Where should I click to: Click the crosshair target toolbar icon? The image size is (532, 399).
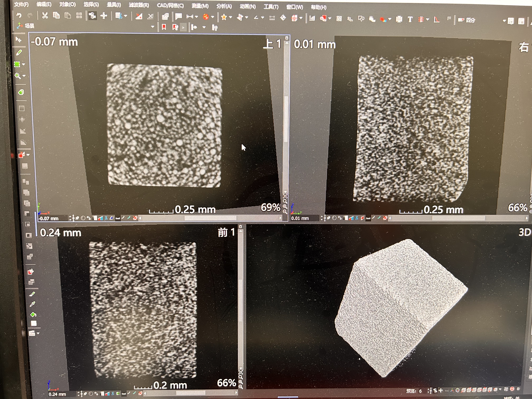pyautogui.click(x=283, y=18)
